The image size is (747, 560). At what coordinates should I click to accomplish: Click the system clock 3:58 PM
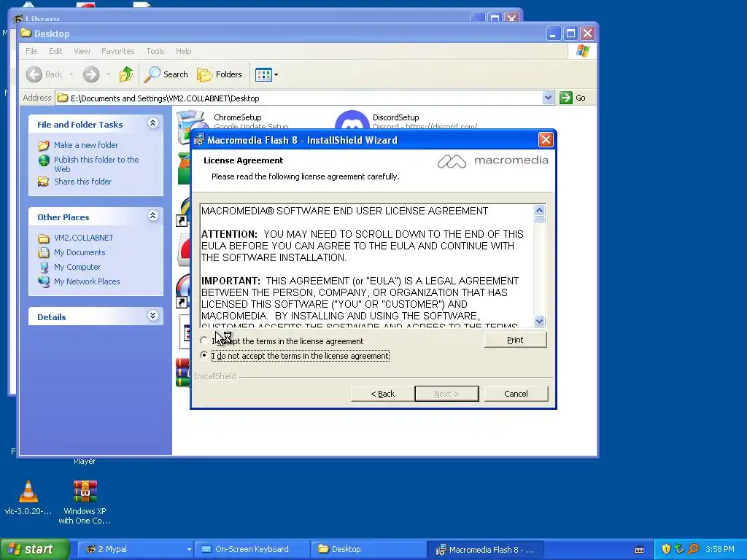pos(719,549)
